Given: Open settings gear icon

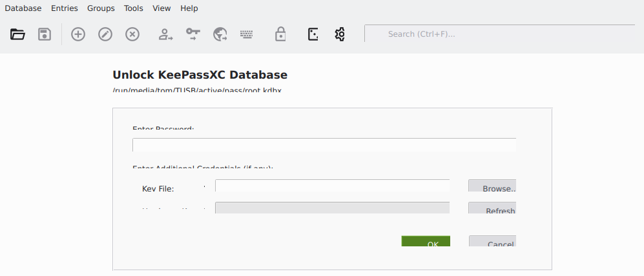Looking at the screenshot, I should tap(340, 34).
